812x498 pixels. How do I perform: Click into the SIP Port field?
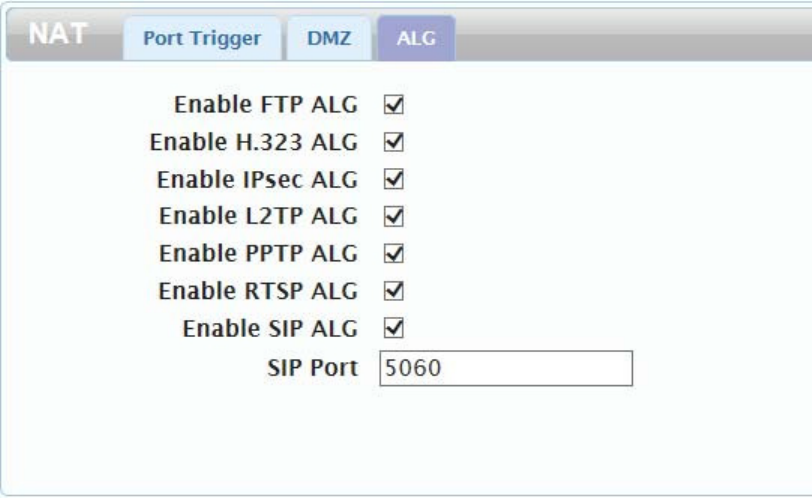point(505,368)
